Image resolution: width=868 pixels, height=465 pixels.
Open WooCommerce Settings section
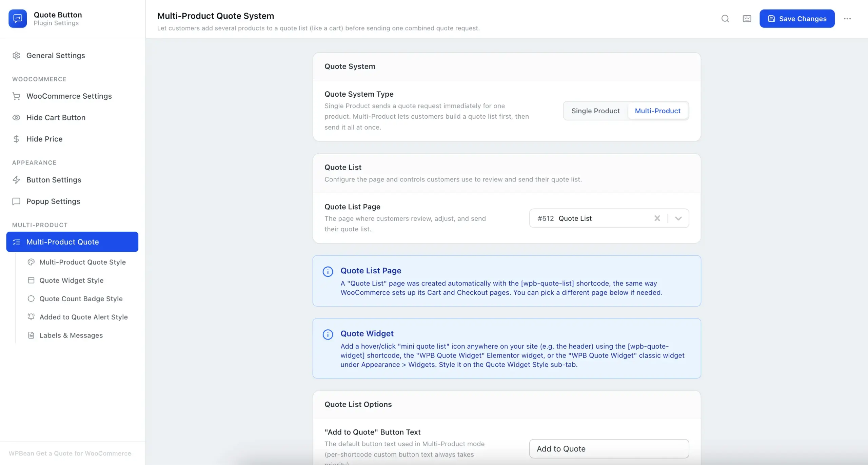pos(72,96)
